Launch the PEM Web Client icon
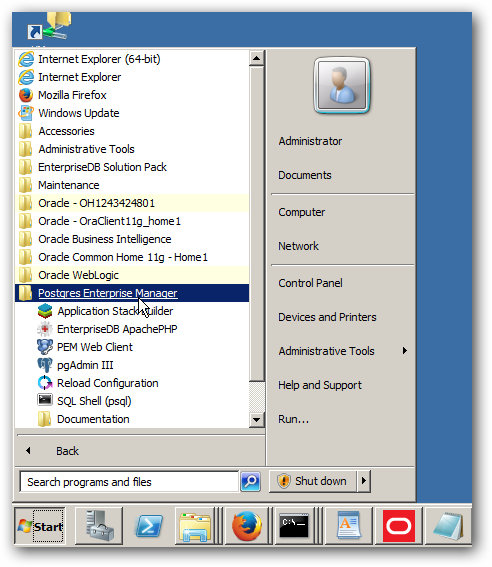The height and width of the screenshot is (567, 492). click(x=45, y=347)
